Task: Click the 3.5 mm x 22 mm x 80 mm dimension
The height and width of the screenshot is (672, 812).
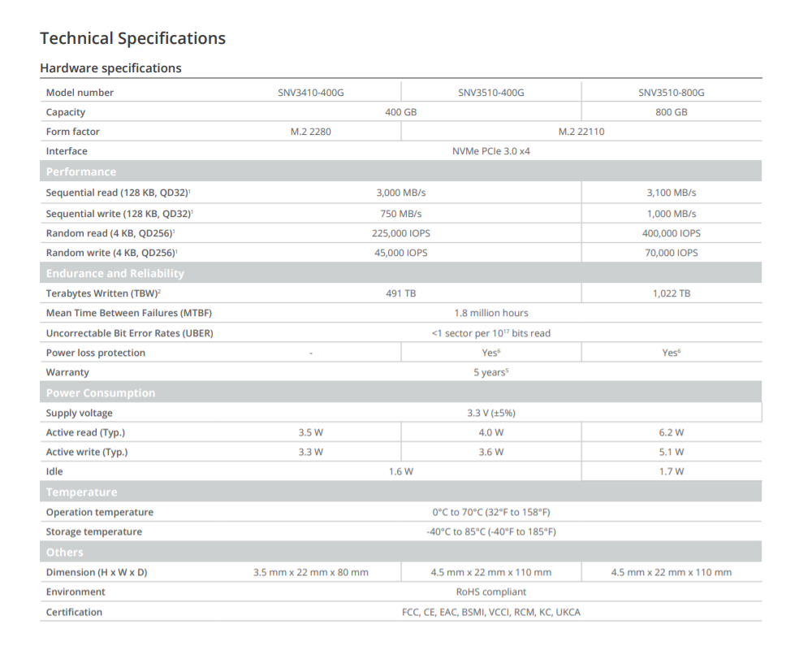Action: pos(310,572)
